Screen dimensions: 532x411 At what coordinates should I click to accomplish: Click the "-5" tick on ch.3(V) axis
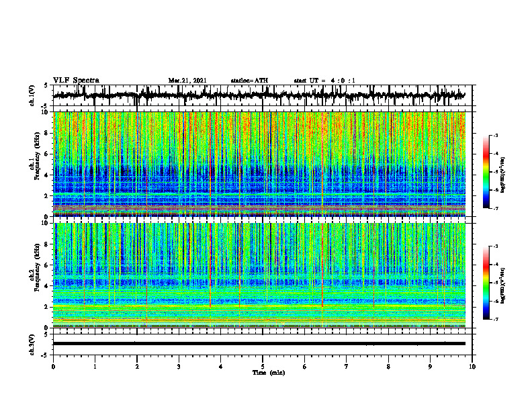(45, 355)
